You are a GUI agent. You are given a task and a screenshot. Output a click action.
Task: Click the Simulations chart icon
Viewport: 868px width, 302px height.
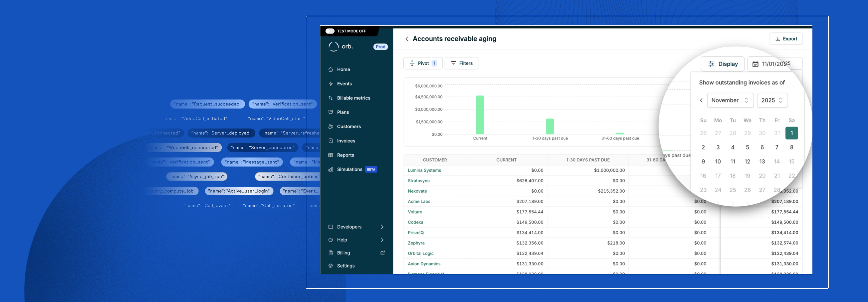330,169
